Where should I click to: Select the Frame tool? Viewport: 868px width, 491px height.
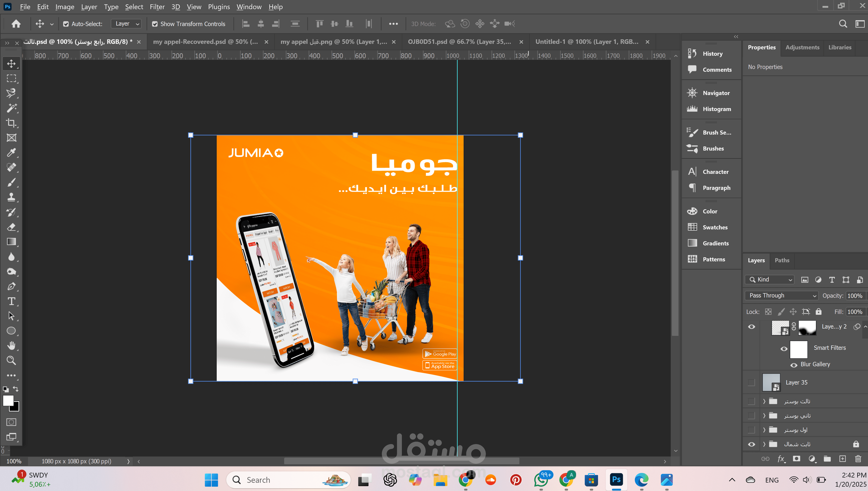(x=11, y=138)
